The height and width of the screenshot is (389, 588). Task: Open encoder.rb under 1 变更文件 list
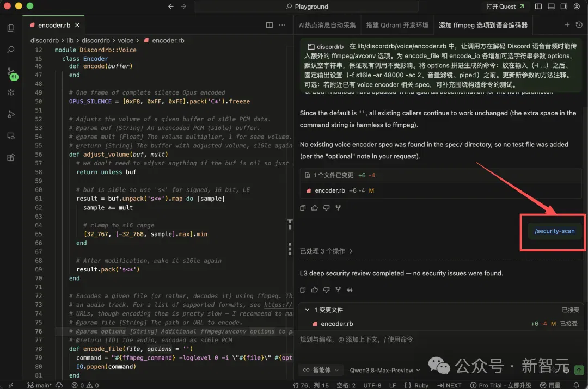(x=337, y=324)
